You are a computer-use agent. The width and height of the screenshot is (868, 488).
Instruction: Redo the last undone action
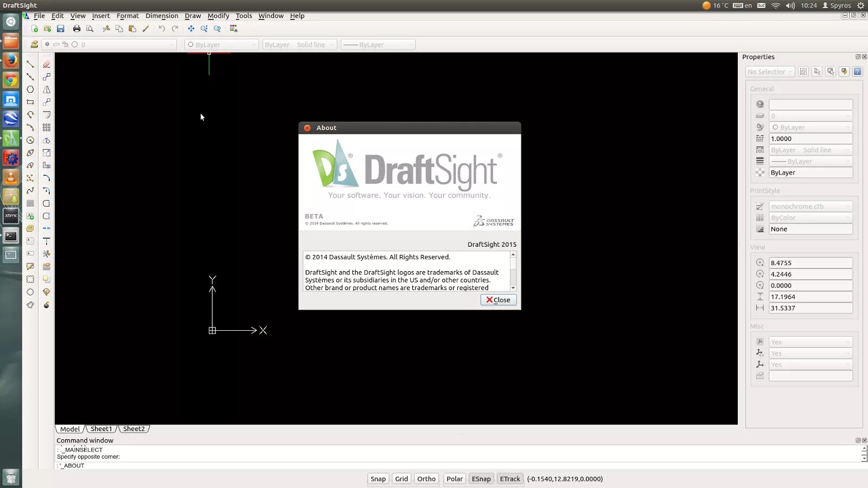pos(175,29)
